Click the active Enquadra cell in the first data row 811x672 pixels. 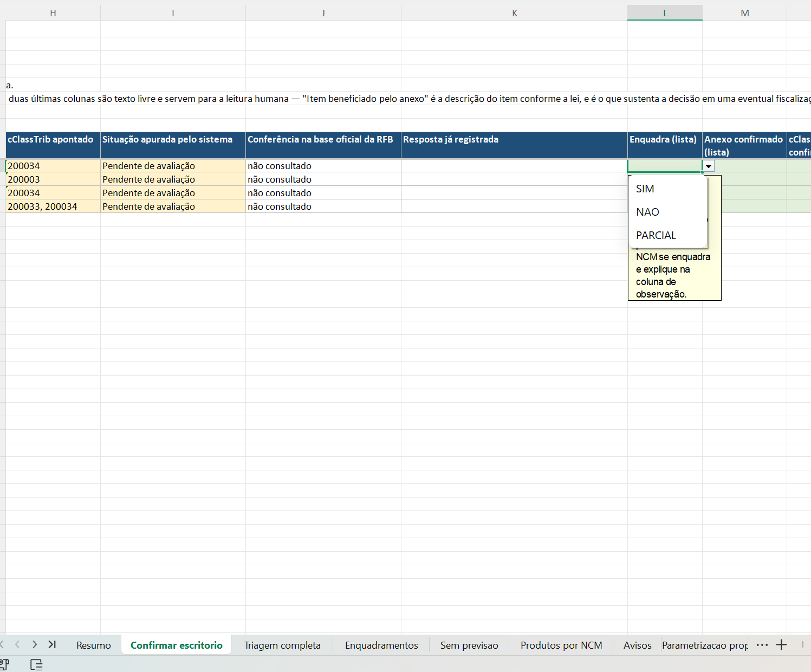665,166
